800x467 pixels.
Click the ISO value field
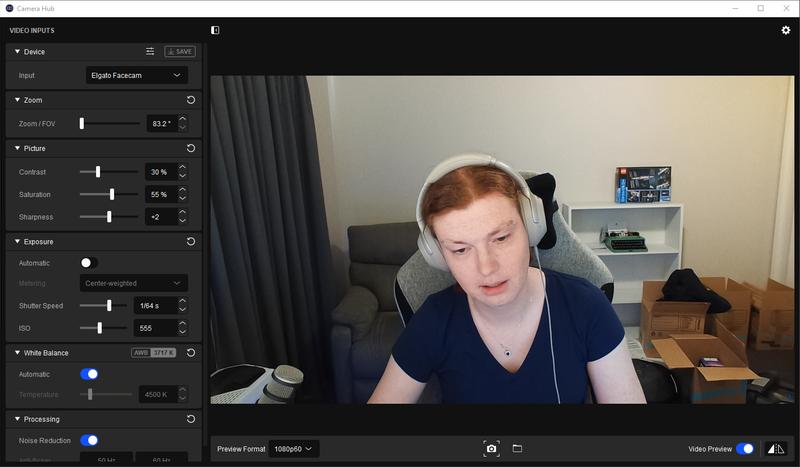(153, 328)
